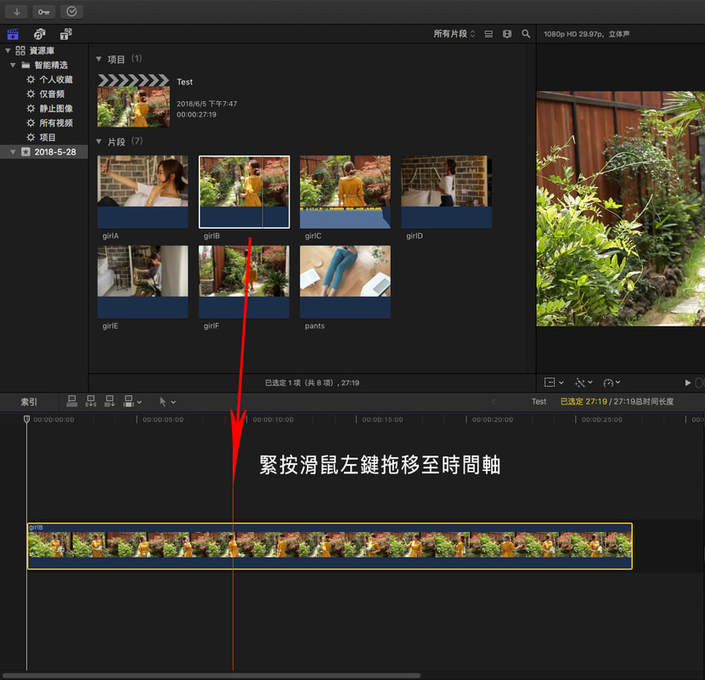Open the retime speedometer dropdown menu
Image resolution: width=705 pixels, height=680 pixels.
[x=611, y=382]
